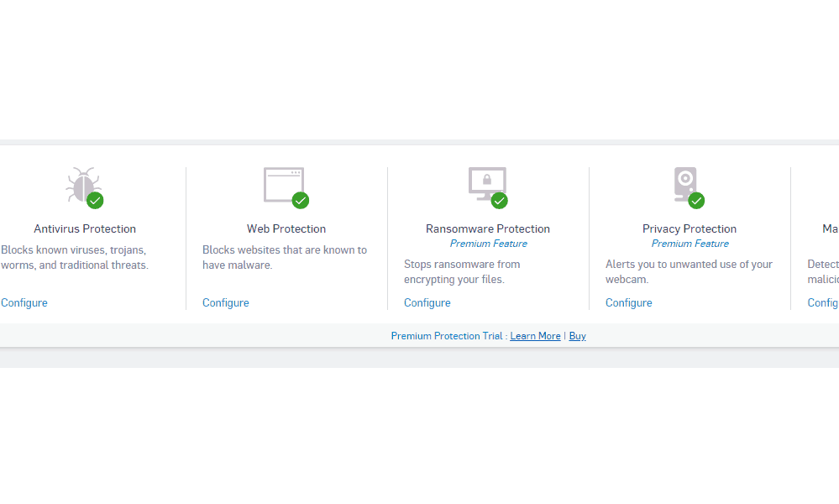This screenshot has height=504, width=839.
Task: Click the Premium Protection Trial text
Action: 447,336
